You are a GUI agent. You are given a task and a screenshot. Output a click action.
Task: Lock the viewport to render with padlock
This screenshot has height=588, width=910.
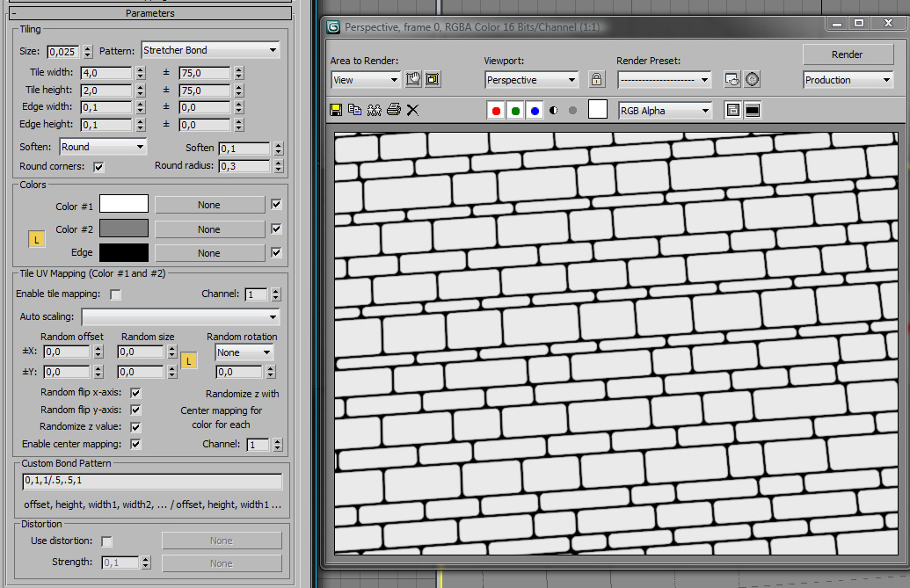[x=597, y=79]
